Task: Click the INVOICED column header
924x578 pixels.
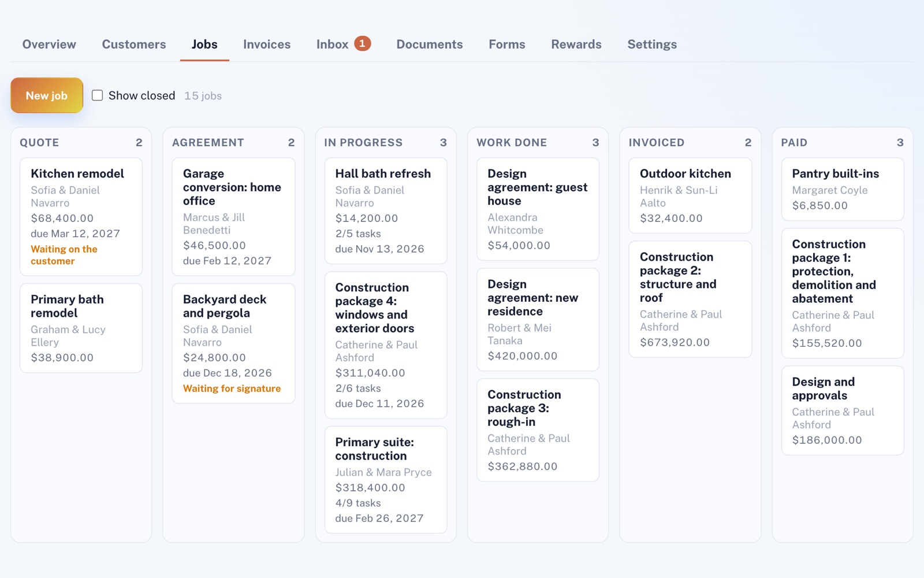Action: click(x=657, y=143)
